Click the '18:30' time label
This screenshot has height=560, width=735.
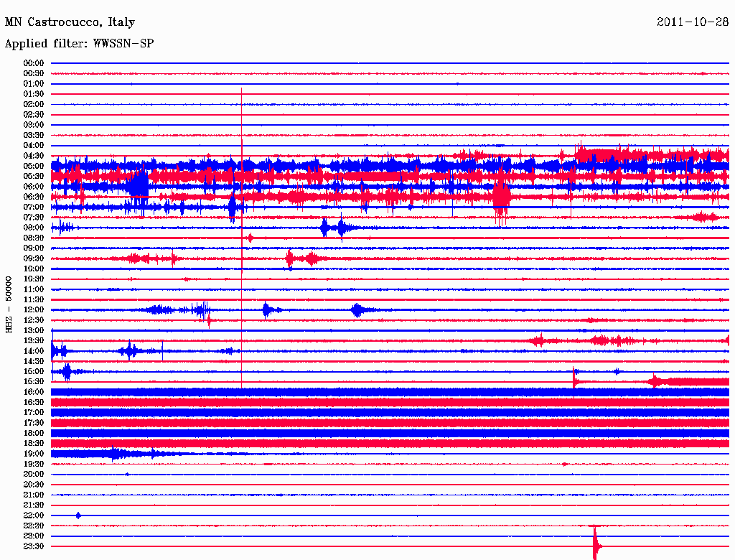point(34,443)
